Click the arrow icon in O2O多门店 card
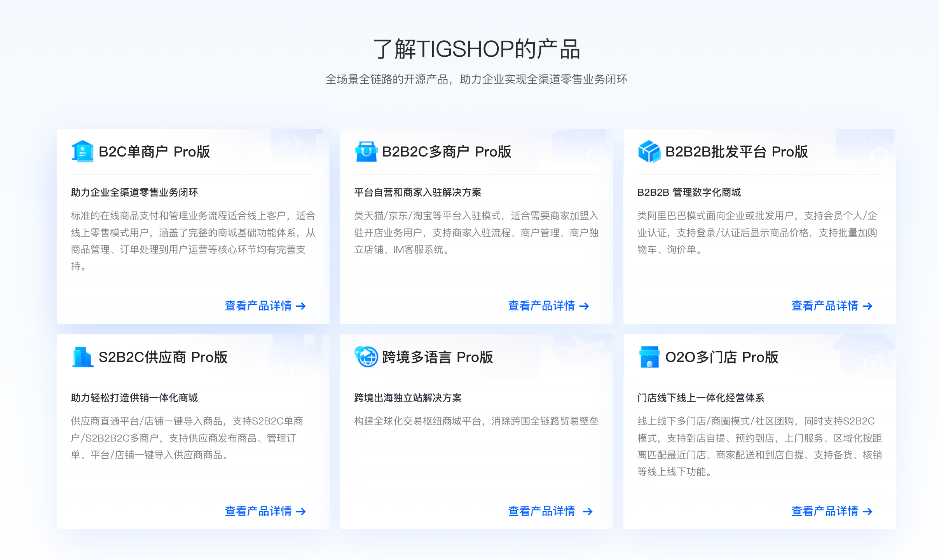939x560 pixels. tap(867, 512)
